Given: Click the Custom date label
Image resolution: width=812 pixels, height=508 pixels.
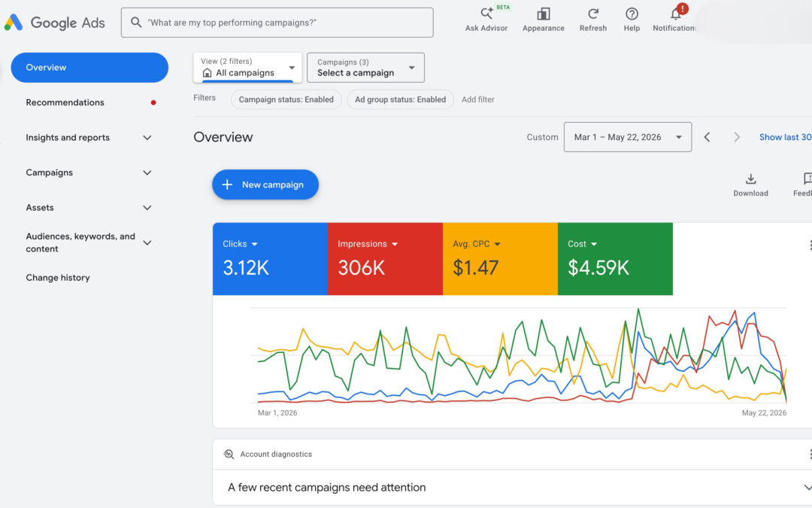Looking at the screenshot, I should pyautogui.click(x=542, y=138).
